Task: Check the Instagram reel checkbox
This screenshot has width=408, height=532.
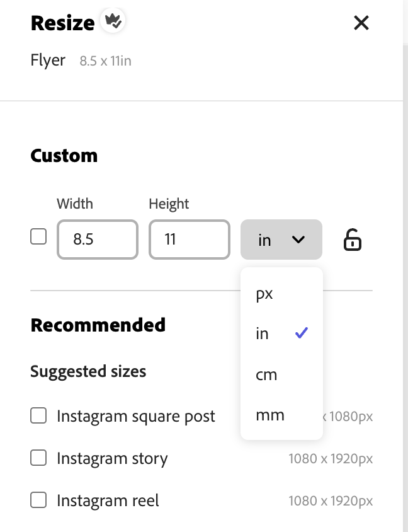Action: [x=38, y=500]
